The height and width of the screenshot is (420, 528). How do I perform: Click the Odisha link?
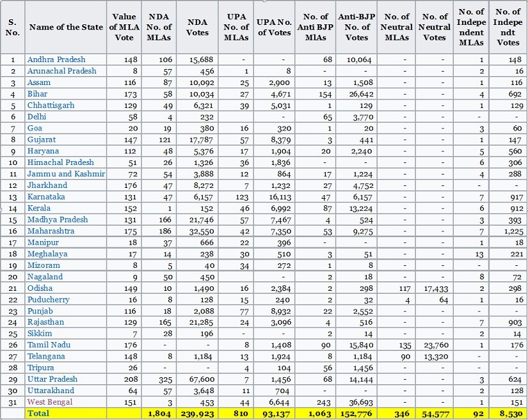pos(40,288)
